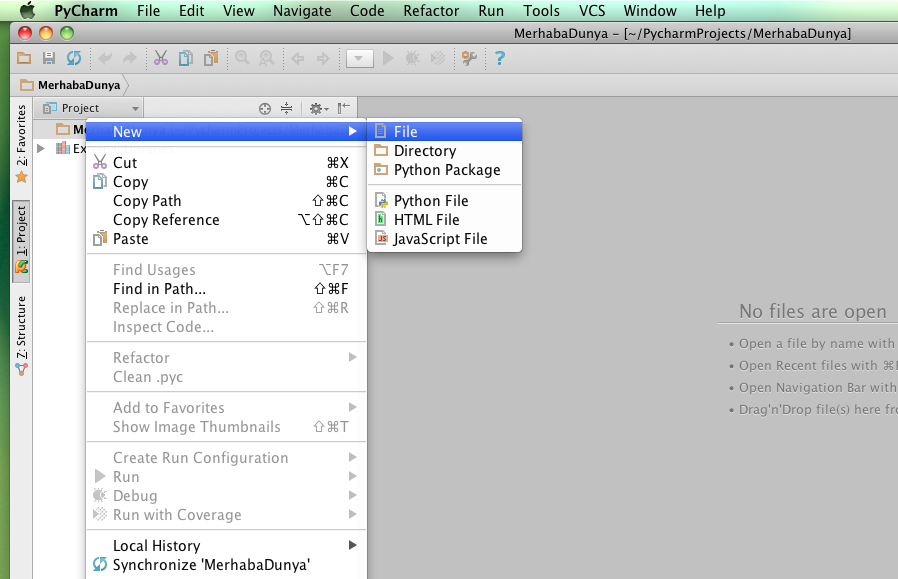
Task: Open the VCS menu in menu bar
Action: 592,10
